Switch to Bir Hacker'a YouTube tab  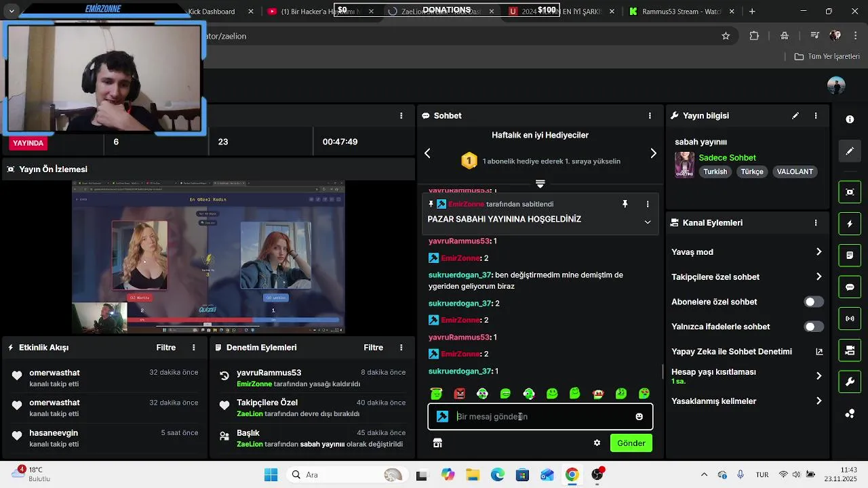click(x=315, y=12)
